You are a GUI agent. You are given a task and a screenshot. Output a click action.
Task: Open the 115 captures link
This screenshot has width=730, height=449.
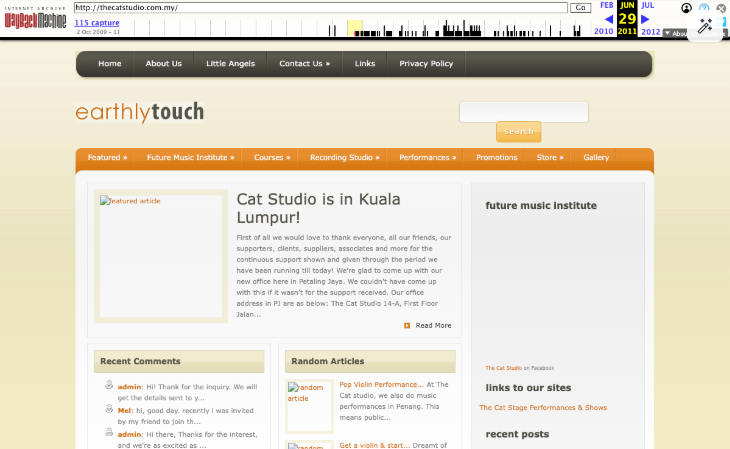[97, 22]
